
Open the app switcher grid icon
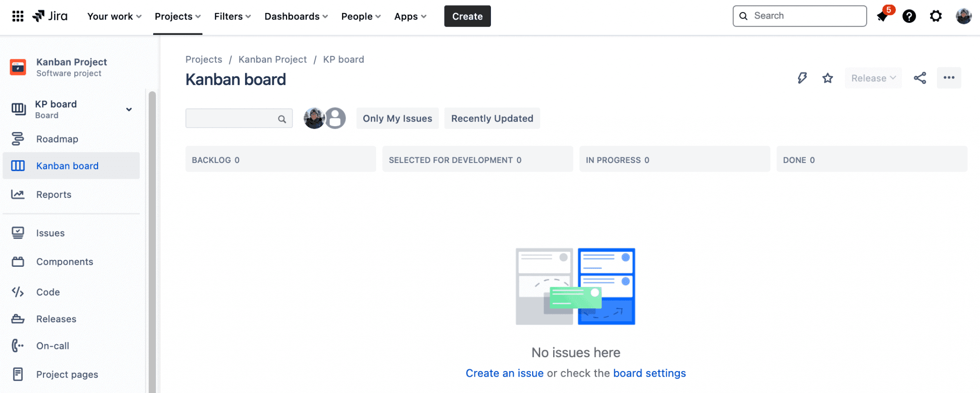[18, 16]
